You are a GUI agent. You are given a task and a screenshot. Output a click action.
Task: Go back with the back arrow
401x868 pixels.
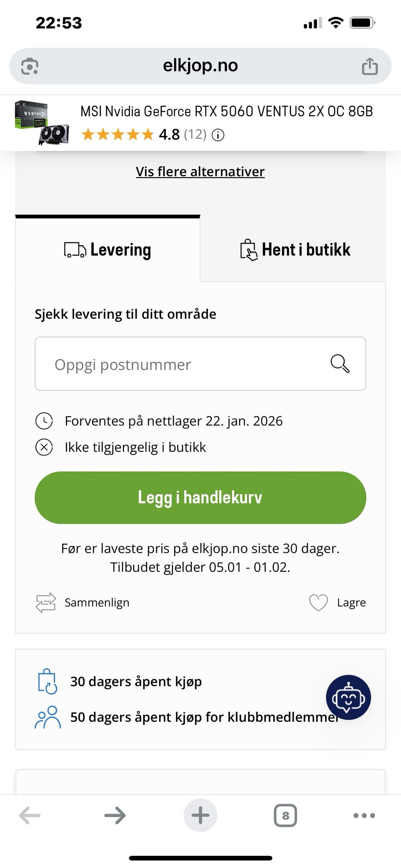click(30, 815)
